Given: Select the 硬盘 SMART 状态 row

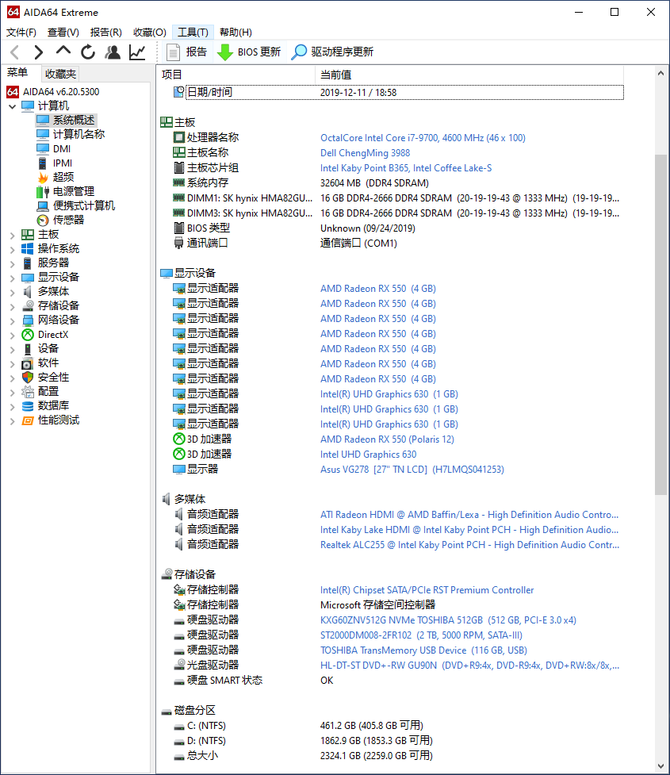Looking at the screenshot, I should pos(398,681).
